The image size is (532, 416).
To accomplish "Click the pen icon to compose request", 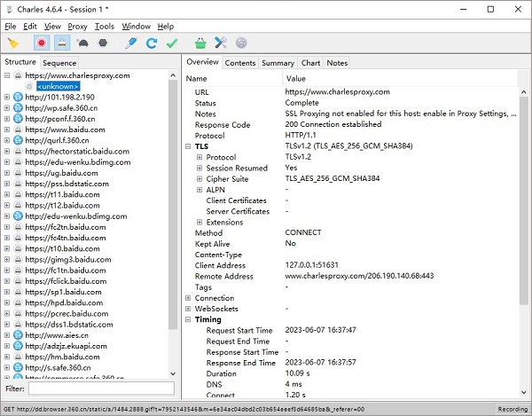I will (131, 43).
